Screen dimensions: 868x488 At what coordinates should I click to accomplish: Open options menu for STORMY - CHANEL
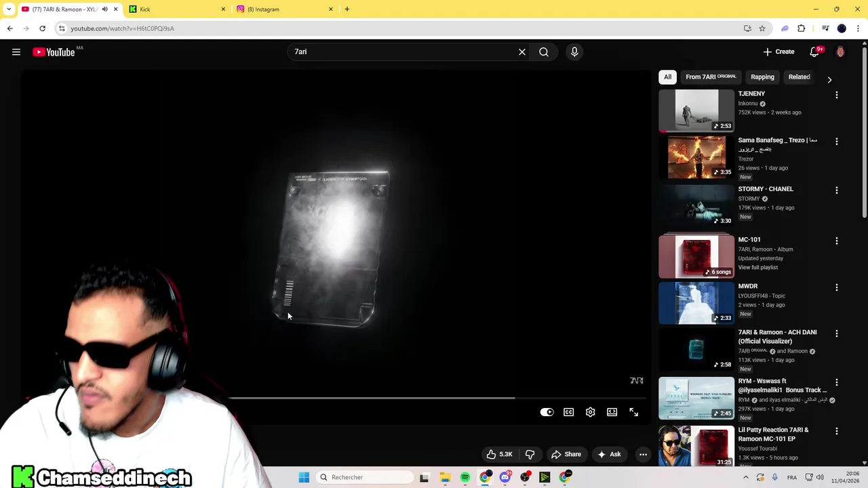point(836,190)
